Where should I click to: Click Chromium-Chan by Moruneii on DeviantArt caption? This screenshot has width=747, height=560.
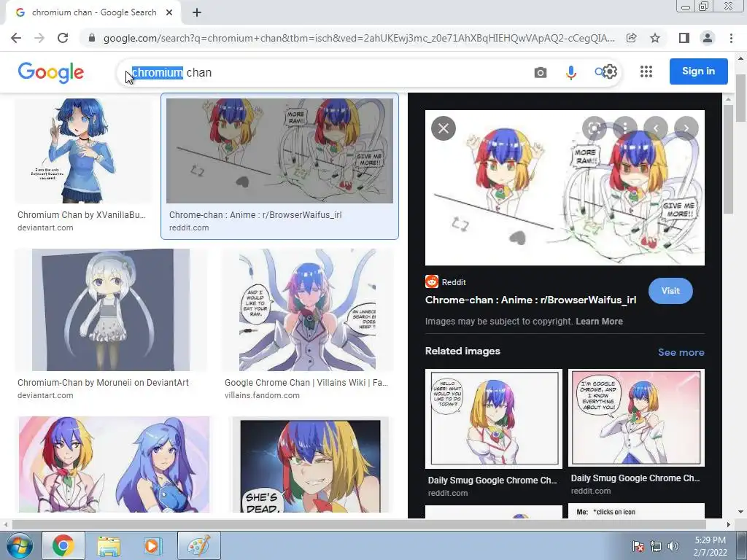coord(103,382)
